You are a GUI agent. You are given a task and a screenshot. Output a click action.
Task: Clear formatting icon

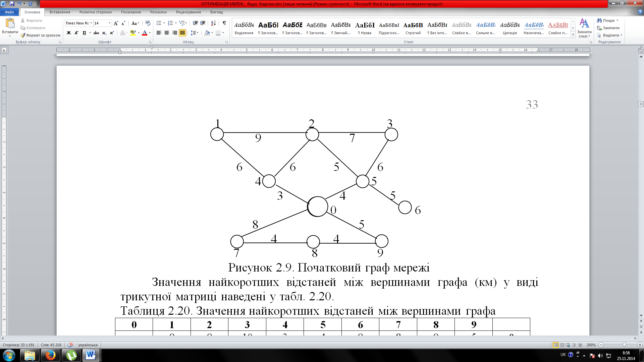148,23
